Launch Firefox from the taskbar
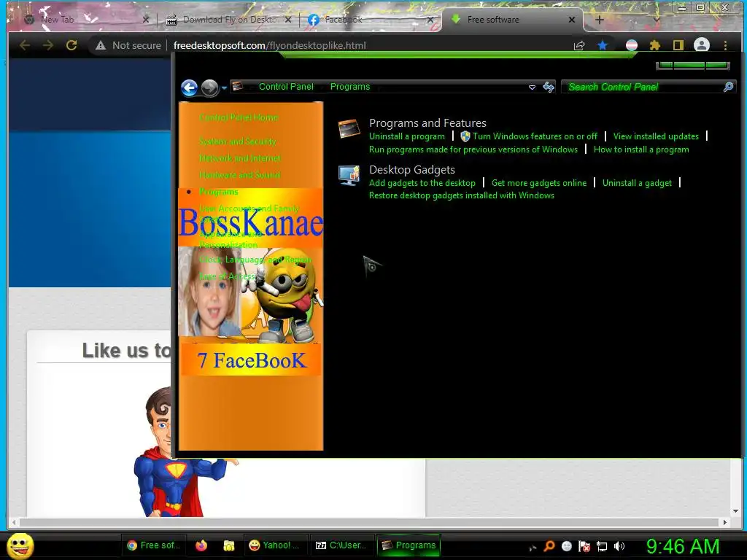 point(201,545)
